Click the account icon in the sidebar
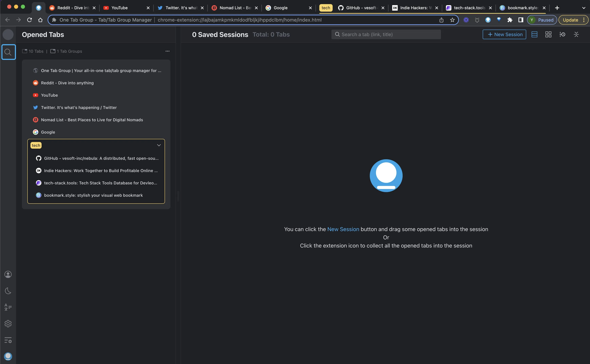The height and width of the screenshot is (364, 590). click(x=8, y=274)
